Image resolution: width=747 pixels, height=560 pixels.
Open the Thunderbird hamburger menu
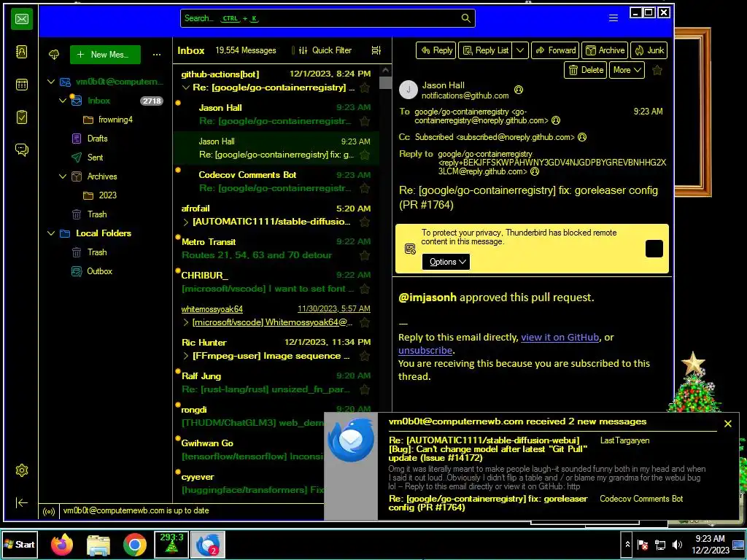[613, 18]
